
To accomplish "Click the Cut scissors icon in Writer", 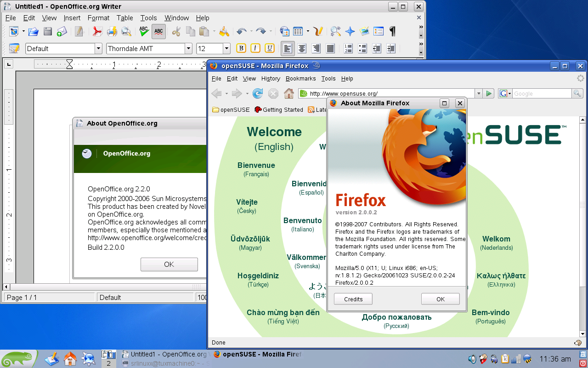I will pyautogui.click(x=176, y=31).
